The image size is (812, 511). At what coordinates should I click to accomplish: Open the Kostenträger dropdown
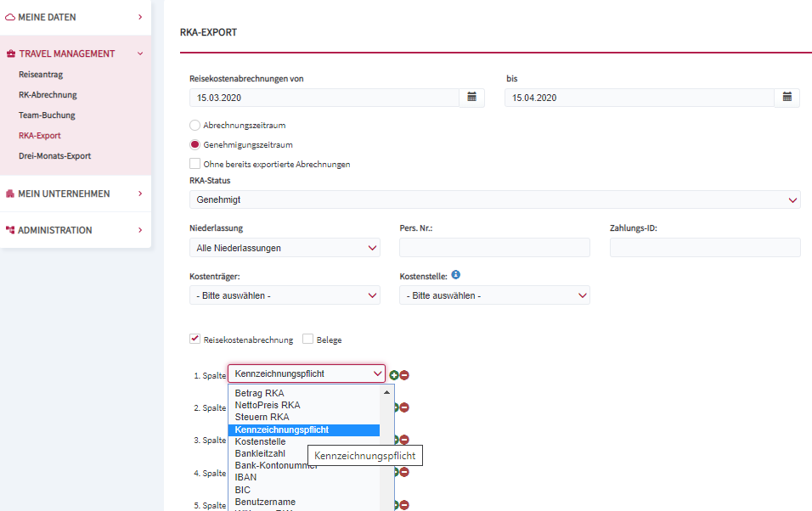tap(285, 295)
